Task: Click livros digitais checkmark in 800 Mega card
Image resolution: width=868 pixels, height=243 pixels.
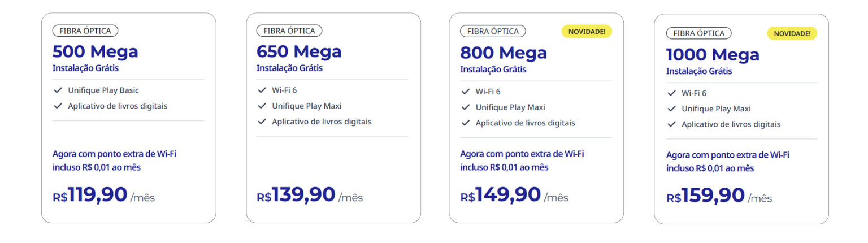Action: coord(465,123)
